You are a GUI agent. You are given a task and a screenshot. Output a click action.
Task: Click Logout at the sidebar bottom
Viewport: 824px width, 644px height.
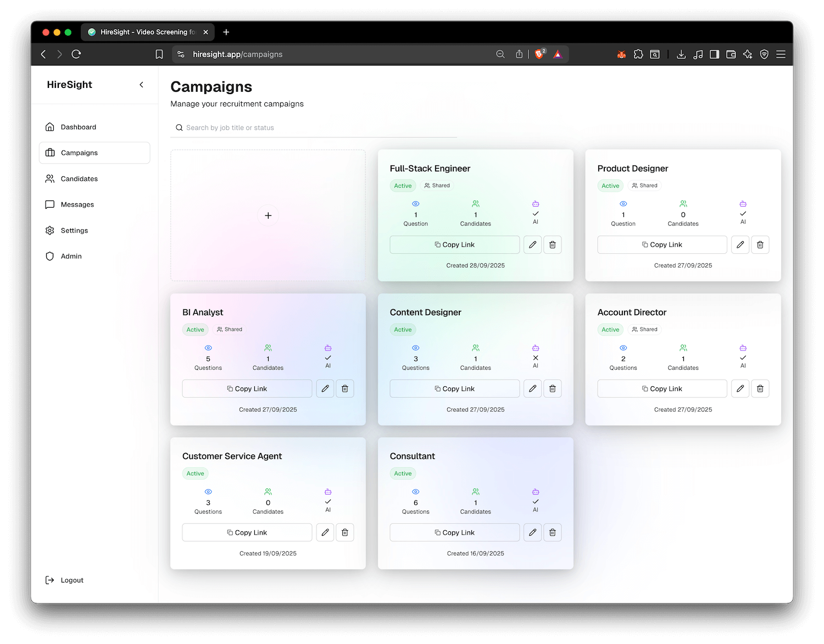71,580
